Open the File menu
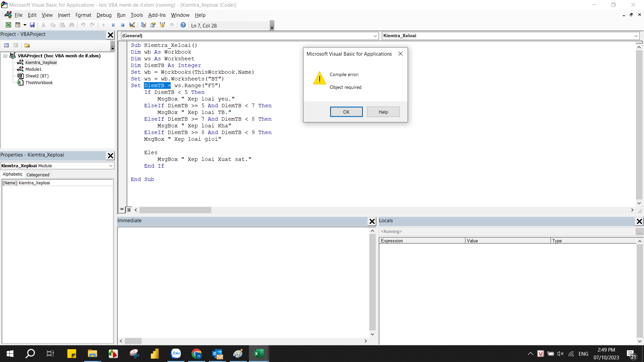The image size is (644, 362). [x=18, y=15]
